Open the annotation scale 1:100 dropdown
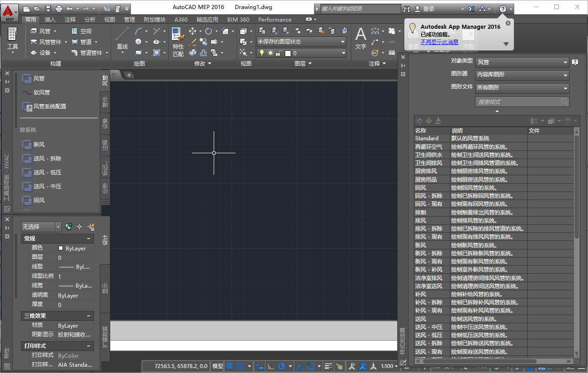The width and height of the screenshot is (588, 373). pyautogui.click(x=388, y=365)
